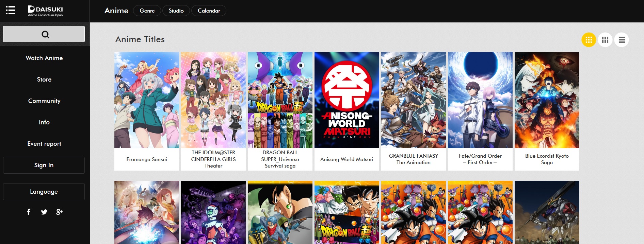
Task: Open THE IDOLM@STER CINDERELLA GIRLS Theater poster
Action: (213, 100)
